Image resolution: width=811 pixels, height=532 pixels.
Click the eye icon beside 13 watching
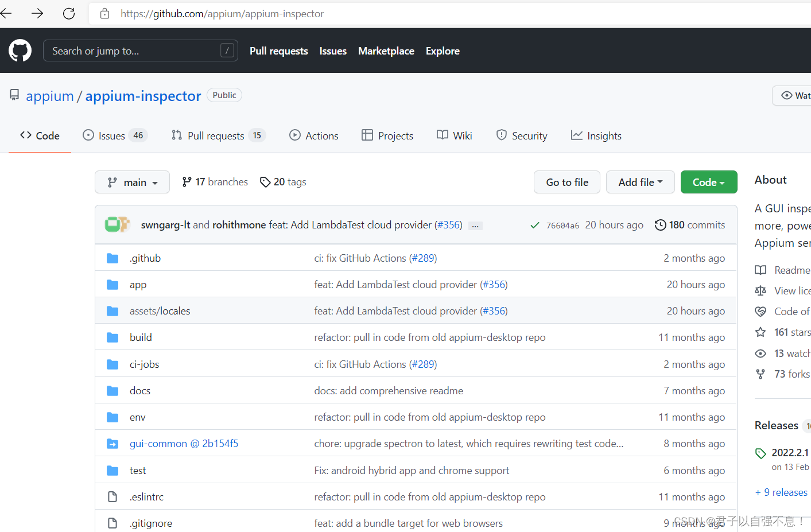(760, 354)
